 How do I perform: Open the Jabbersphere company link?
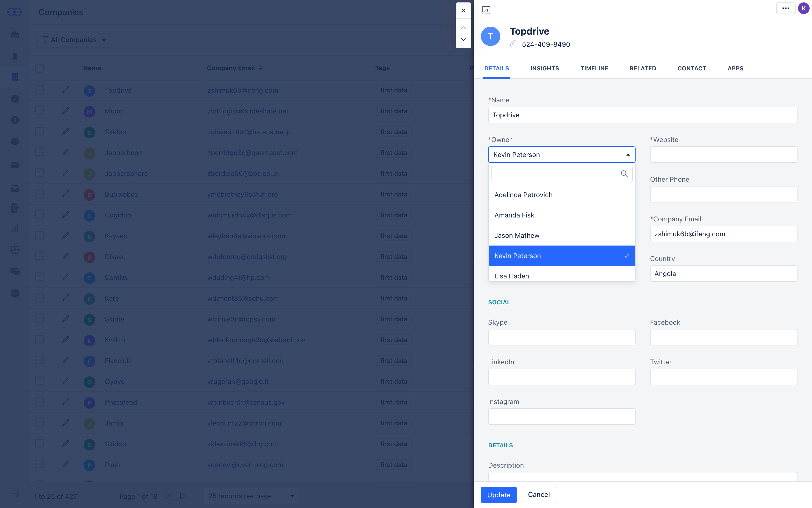(126, 173)
